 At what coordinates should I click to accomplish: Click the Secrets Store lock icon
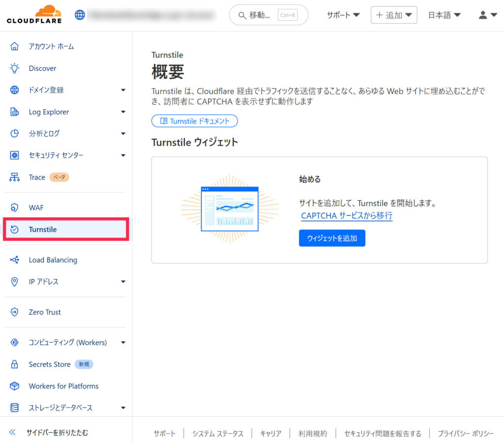coord(15,364)
